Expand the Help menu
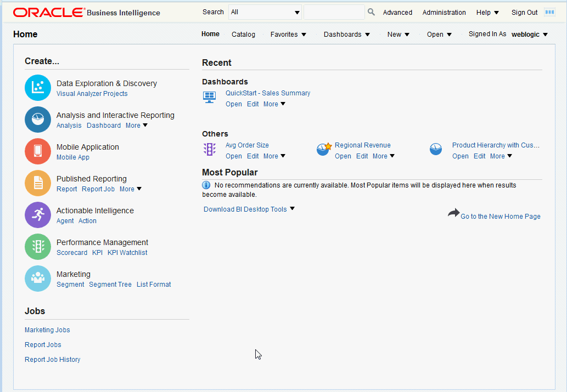 click(x=487, y=13)
